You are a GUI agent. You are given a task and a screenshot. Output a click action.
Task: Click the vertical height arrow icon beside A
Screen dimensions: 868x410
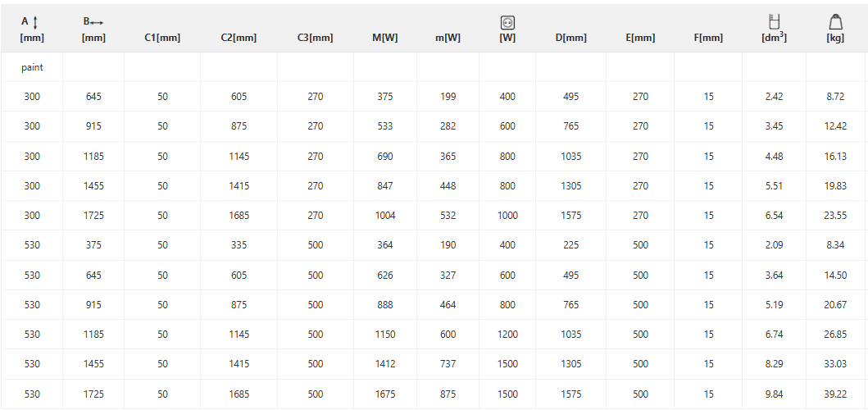pos(35,21)
